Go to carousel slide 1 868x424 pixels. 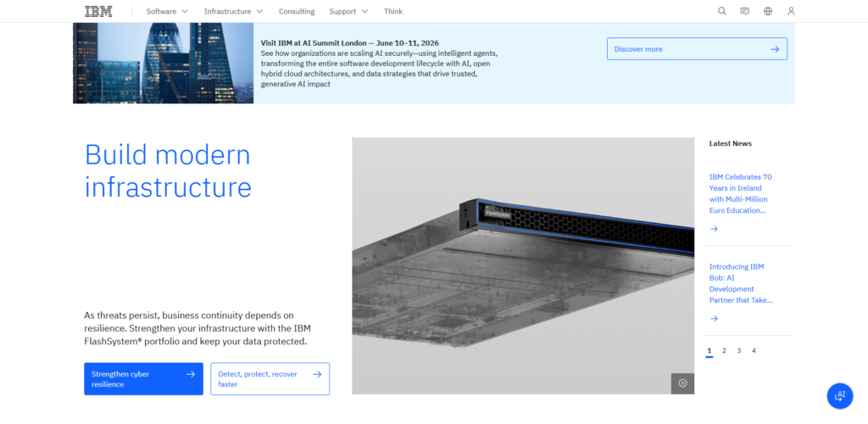709,351
